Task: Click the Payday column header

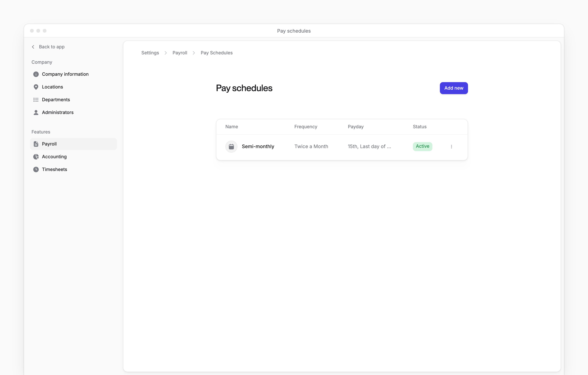Action: tap(355, 127)
